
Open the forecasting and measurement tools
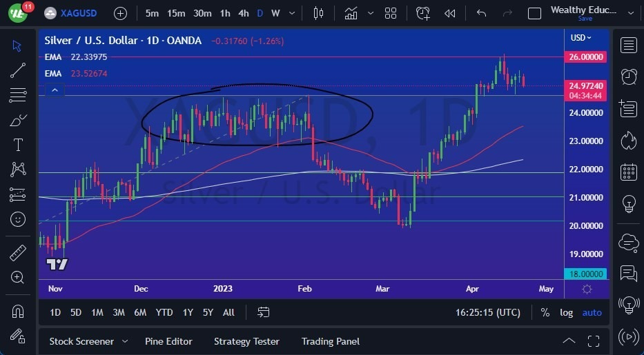point(18,194)
